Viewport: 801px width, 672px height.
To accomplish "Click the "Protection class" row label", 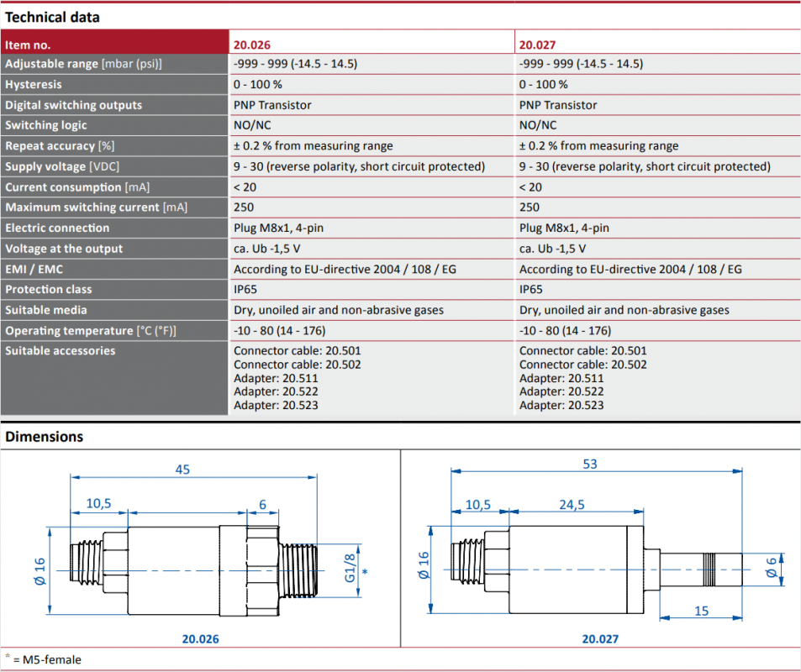I will [x=114, y=290].
